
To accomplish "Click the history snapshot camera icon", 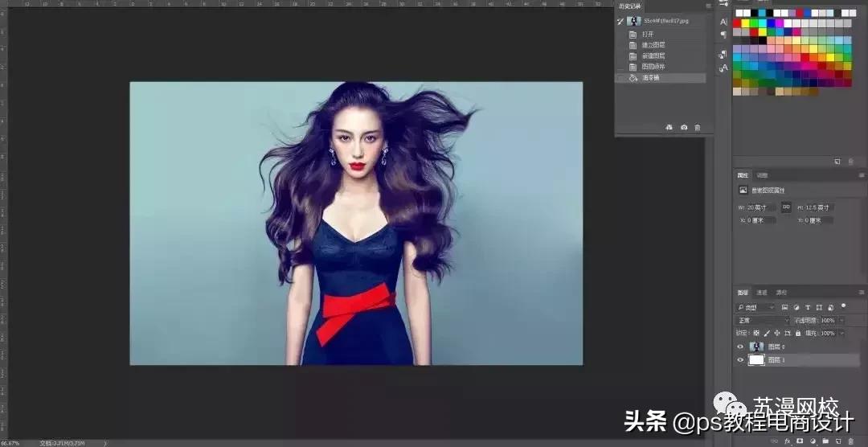I will (684, 127).
